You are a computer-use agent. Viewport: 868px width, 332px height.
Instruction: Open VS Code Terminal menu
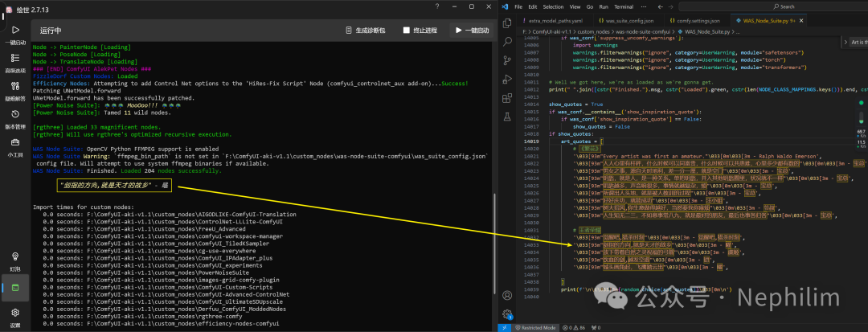pos(624,6)
